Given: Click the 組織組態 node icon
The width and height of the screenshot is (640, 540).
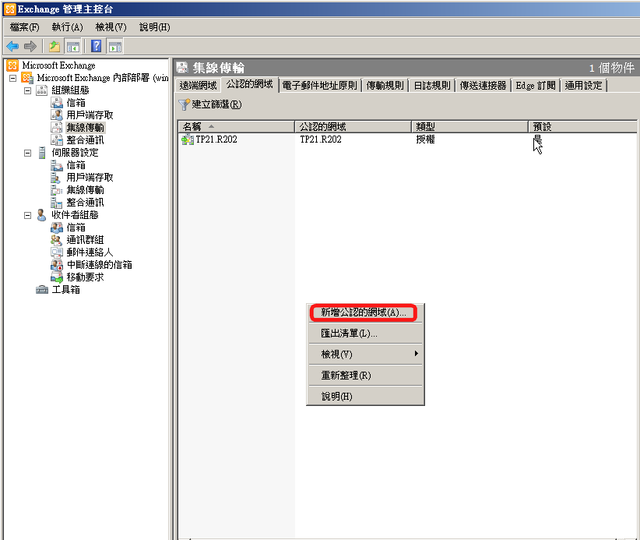Looking at the screenshot, I should point(42,90).
